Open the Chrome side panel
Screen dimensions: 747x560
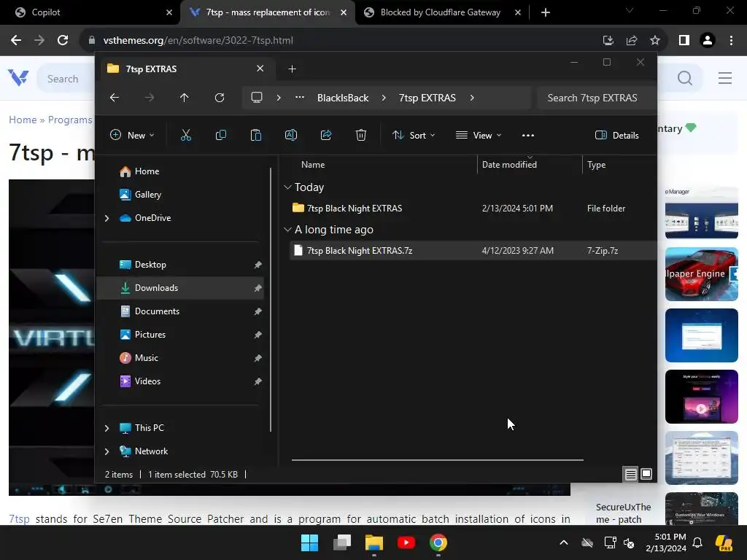[x=684, y=41]
